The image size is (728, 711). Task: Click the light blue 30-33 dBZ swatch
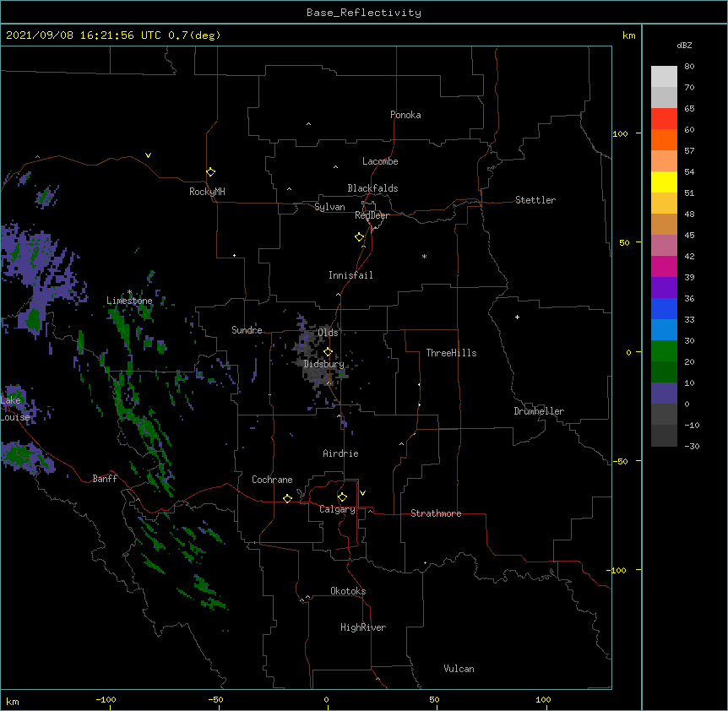pyautogui.click(x=664, y=330)
